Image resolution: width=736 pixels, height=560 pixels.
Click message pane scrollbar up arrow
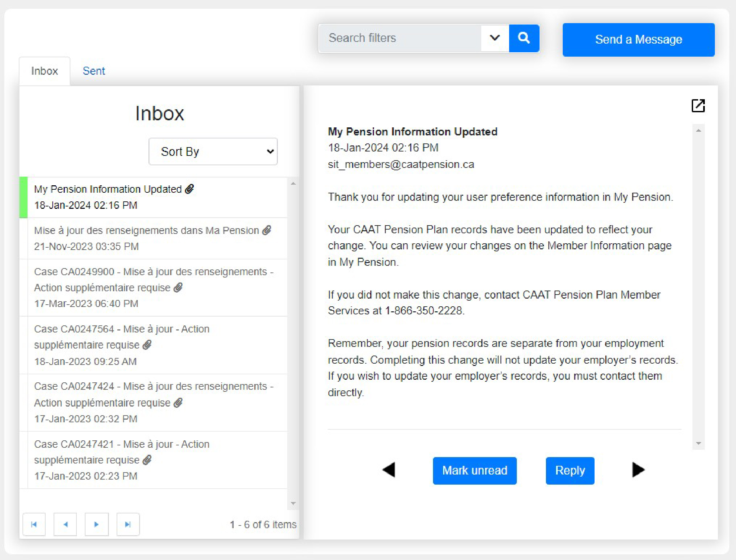[698, 131]
